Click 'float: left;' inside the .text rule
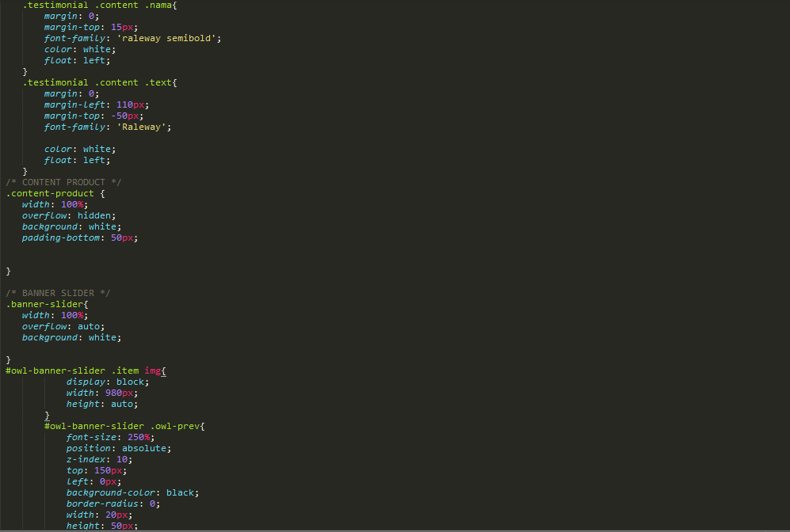Image resolution: width=790 pixels, height=532 pixels. point(77,160)
